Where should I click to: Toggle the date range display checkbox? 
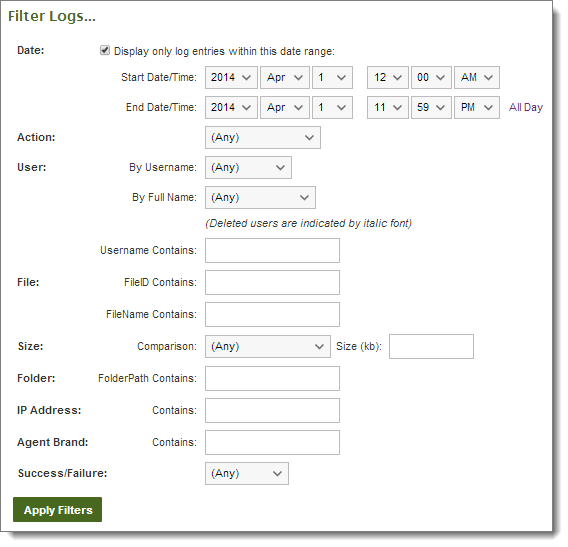pos(105,50)
